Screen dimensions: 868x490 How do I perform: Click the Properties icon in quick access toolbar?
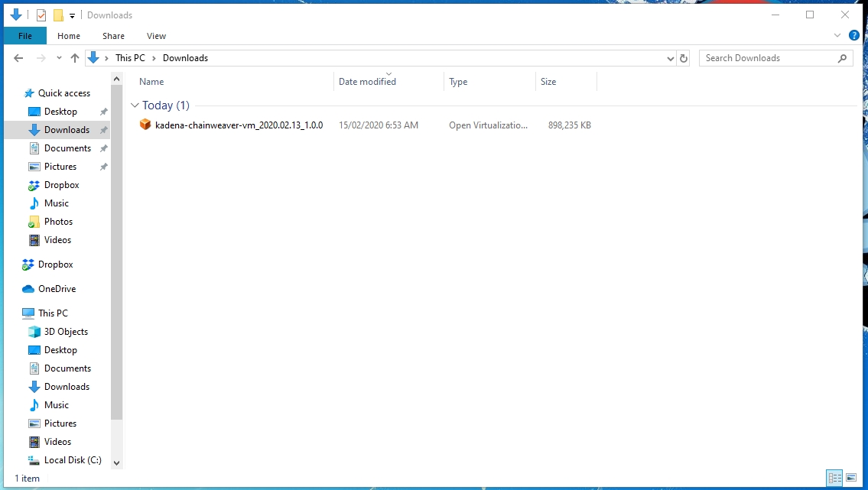[x=41, y=15]
